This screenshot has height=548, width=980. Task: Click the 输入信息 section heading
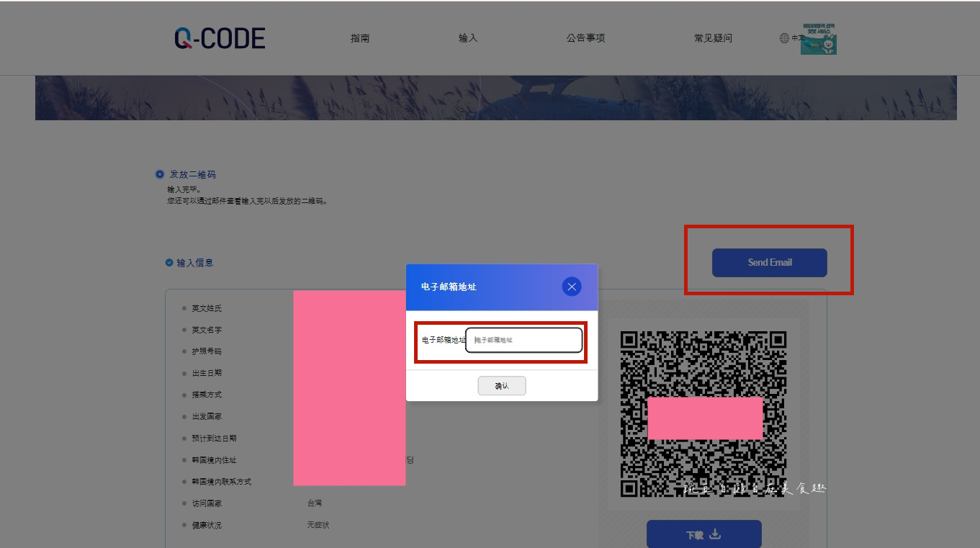click(195, 263)
